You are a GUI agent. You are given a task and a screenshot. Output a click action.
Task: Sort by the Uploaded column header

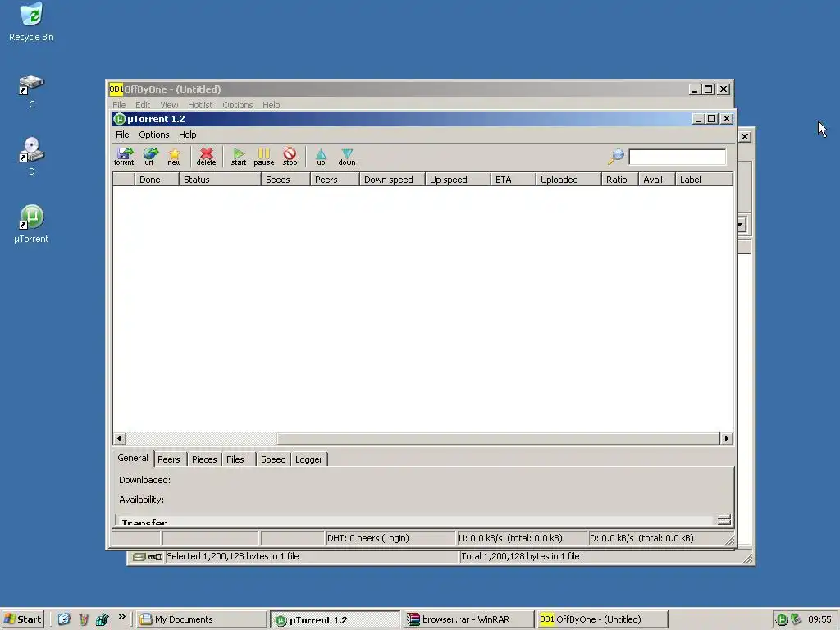(568, 180)
